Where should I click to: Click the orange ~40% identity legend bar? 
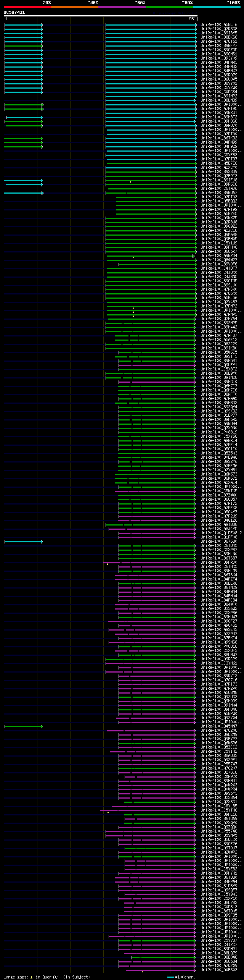coord(74,7)
